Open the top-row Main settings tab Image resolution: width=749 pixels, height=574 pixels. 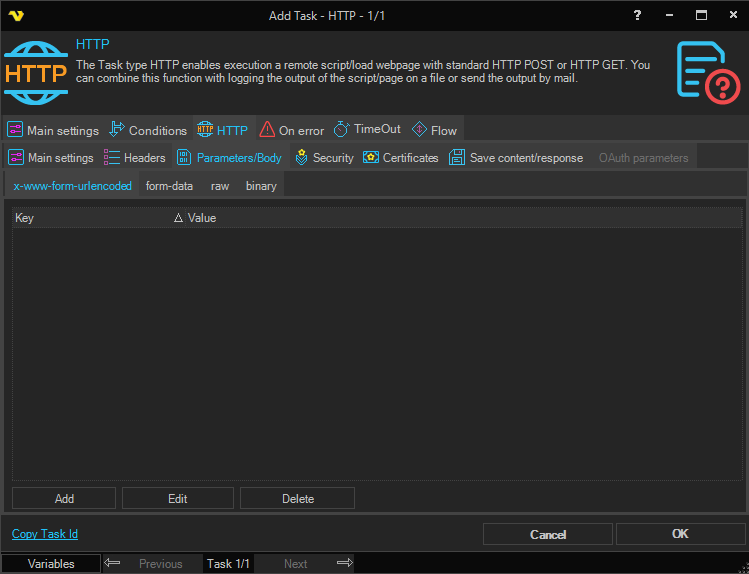[x=53, y=130]
